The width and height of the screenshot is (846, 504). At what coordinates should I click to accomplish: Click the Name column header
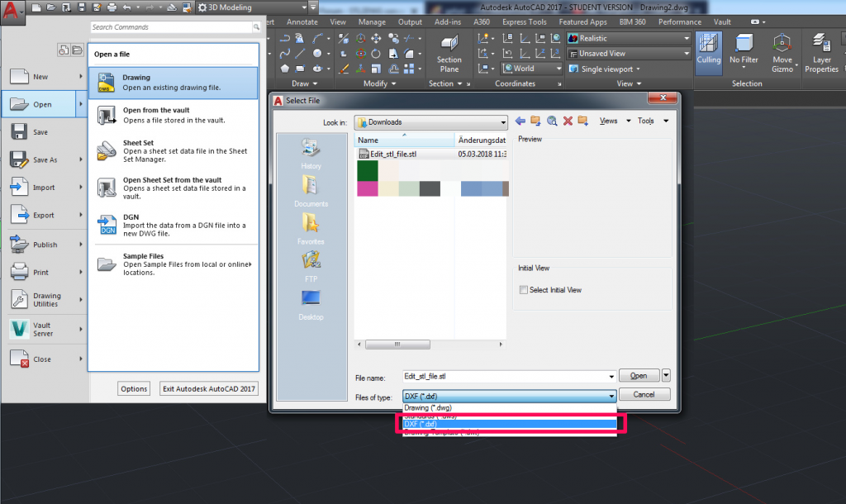tap(405, 140)
